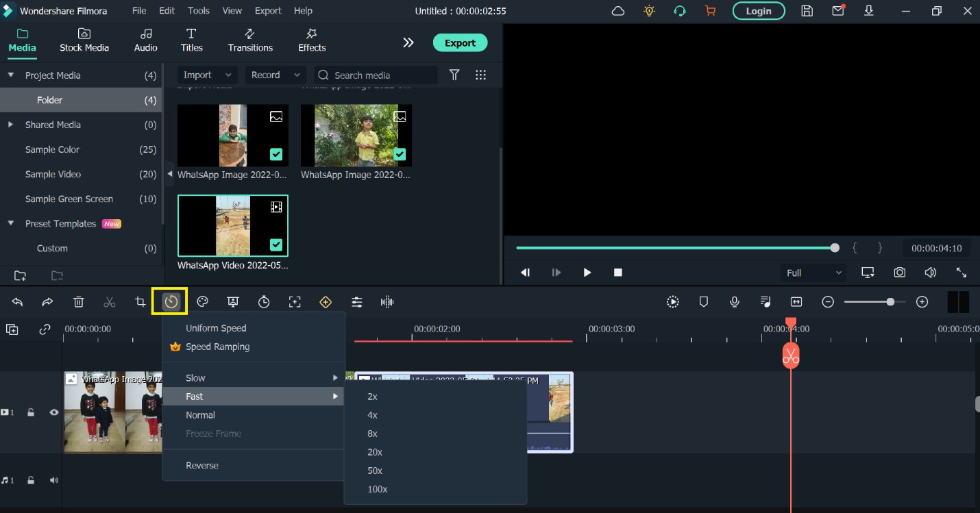The image size is (980, 513).
Task: Click the green Export button
Action: click(460, 42)
